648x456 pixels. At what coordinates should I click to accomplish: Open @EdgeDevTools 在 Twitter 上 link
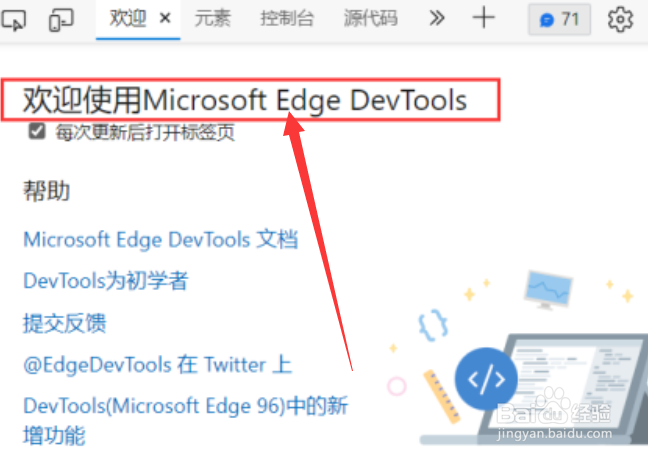[158, 365]
